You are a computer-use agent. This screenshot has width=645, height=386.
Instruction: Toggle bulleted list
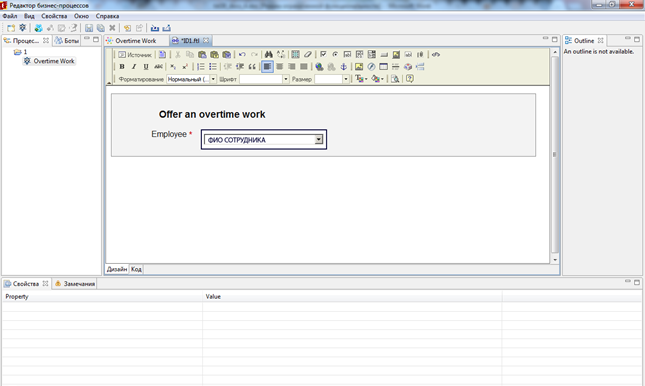tap(213, 66)
